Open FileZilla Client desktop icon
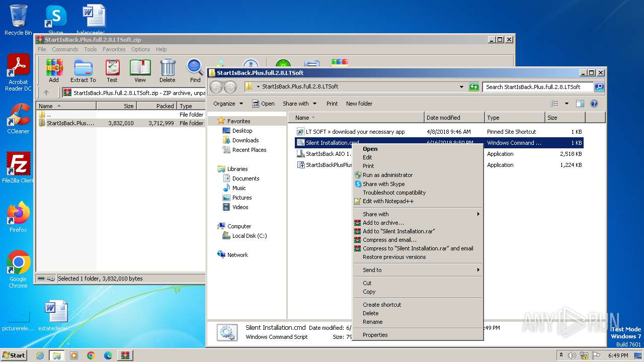 pyautogui.click(x=18, y=168)
